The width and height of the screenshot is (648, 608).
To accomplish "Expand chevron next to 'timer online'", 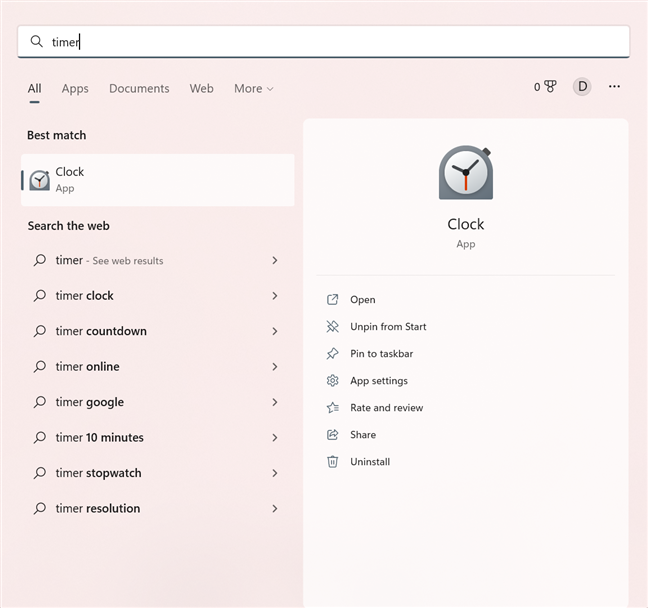I will [x=275, y=367].
